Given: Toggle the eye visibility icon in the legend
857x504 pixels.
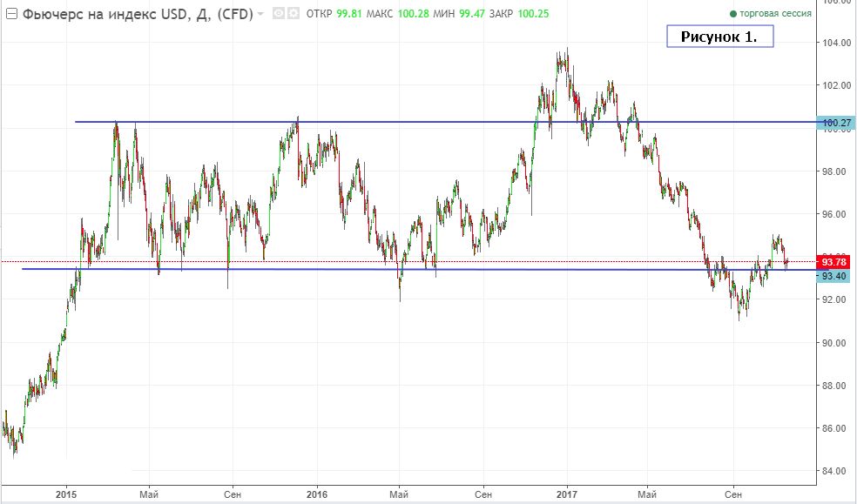Looking at the screenshot, I should 278,14.
